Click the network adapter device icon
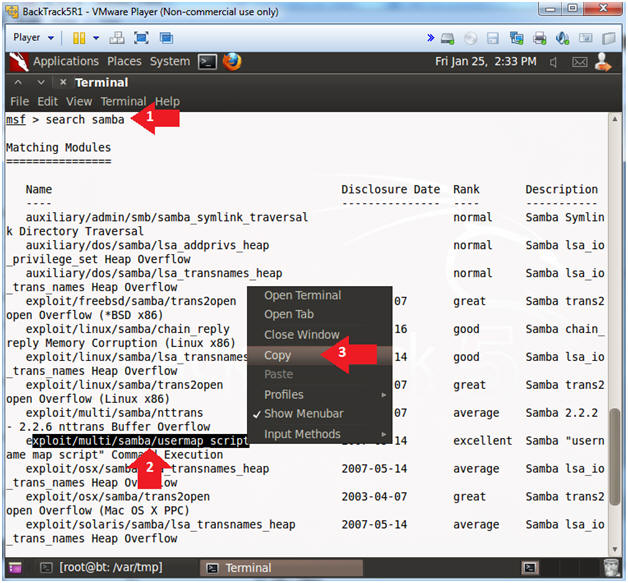 [516, 38]
